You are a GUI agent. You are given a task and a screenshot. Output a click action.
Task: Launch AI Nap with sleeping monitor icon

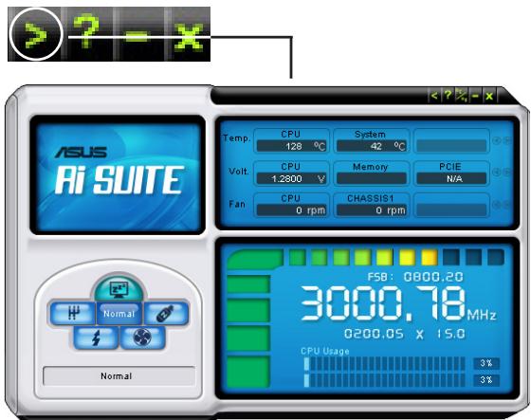[x=119, y=288]
